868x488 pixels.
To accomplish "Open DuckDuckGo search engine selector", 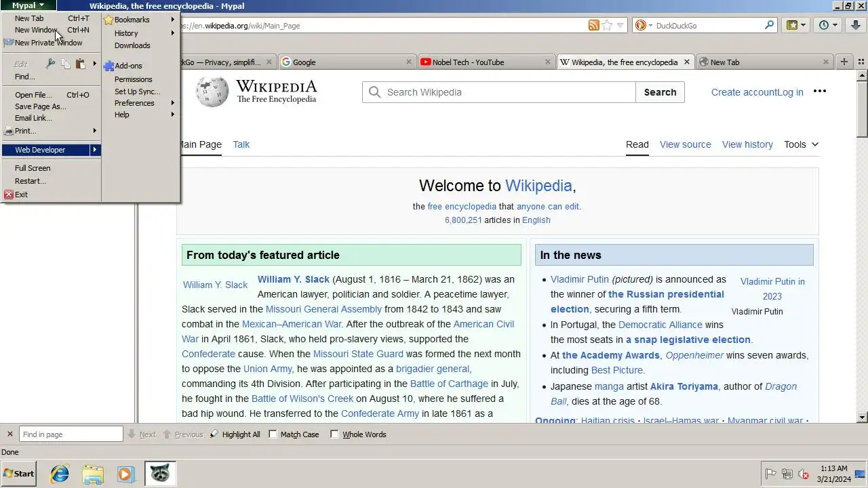I will (x=644, y=26).
